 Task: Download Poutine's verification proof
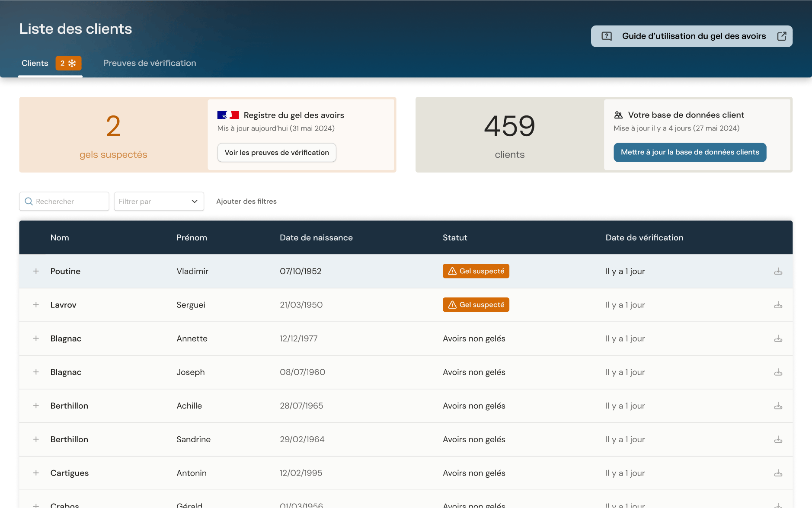click(778, 272)
